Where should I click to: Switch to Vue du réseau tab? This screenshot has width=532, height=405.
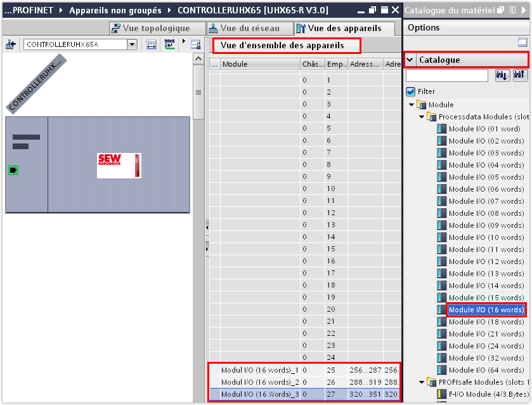coord(249,28)
